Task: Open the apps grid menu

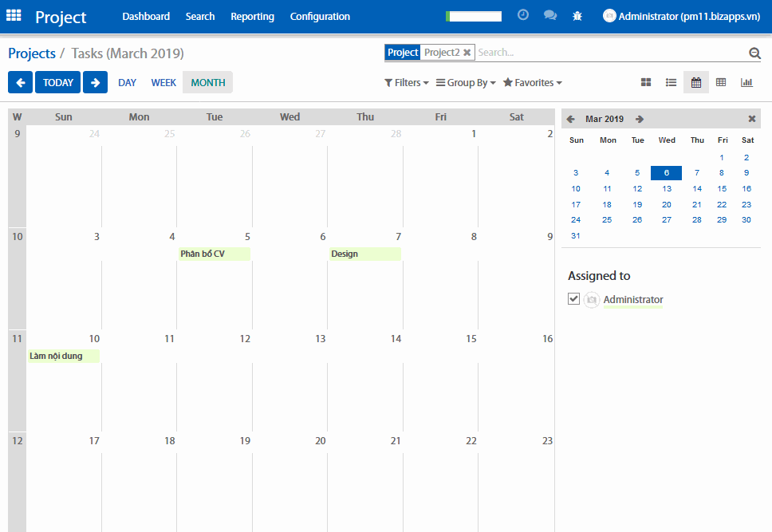Action: tap(14, 16)
